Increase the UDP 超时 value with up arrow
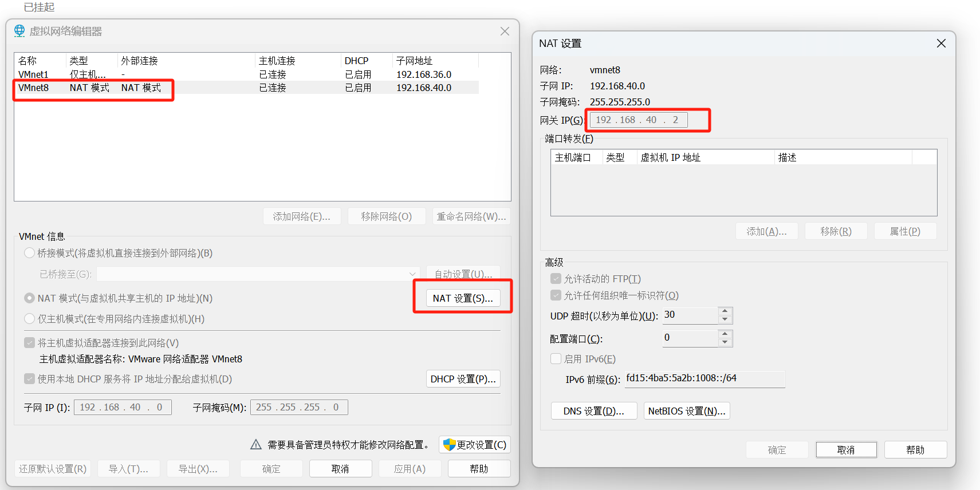The width and height of the screenshot is (980, 490). pyautogui.click(x=725, y=312)
